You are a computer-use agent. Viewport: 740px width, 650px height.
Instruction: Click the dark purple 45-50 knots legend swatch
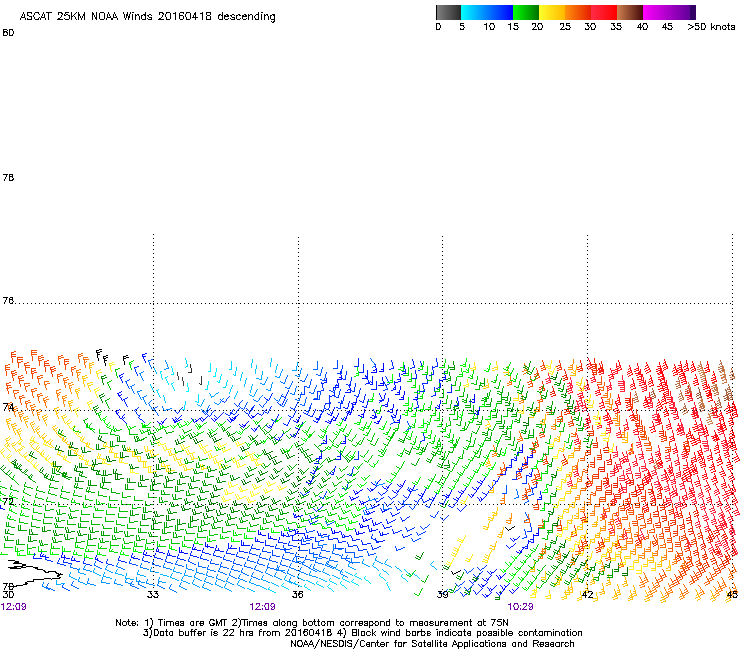[x=682, y=12]
